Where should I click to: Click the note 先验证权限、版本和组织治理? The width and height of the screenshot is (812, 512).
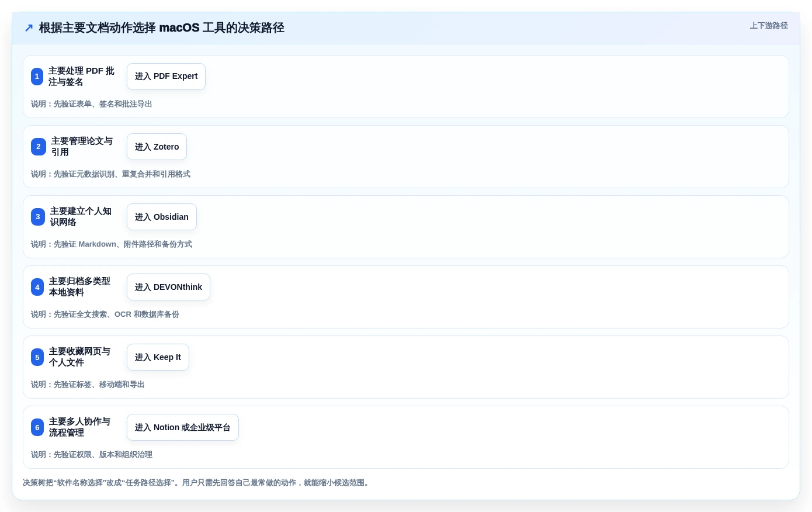(103, 455)
